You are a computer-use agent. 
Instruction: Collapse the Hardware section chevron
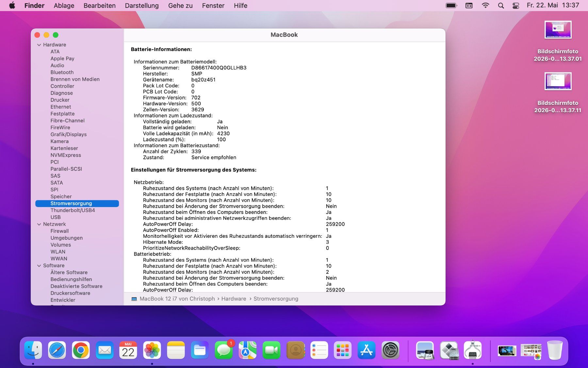pyautogui.click(x=39, y=45)
